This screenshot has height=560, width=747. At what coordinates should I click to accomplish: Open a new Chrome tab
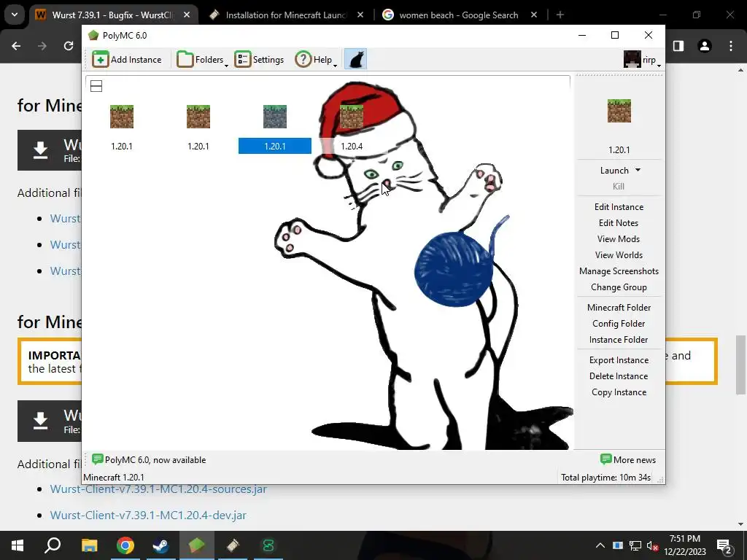pyautogui.click(x=560, y=15)
